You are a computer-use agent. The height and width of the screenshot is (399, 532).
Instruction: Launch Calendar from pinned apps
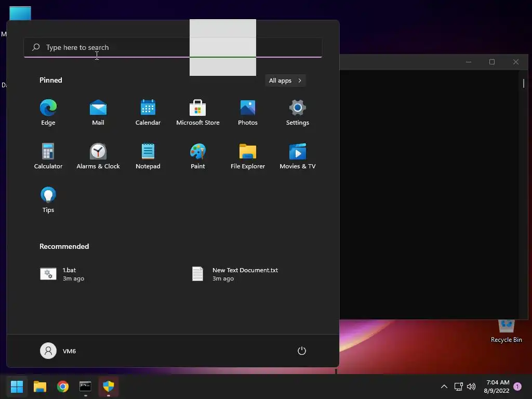click(148, 113)
